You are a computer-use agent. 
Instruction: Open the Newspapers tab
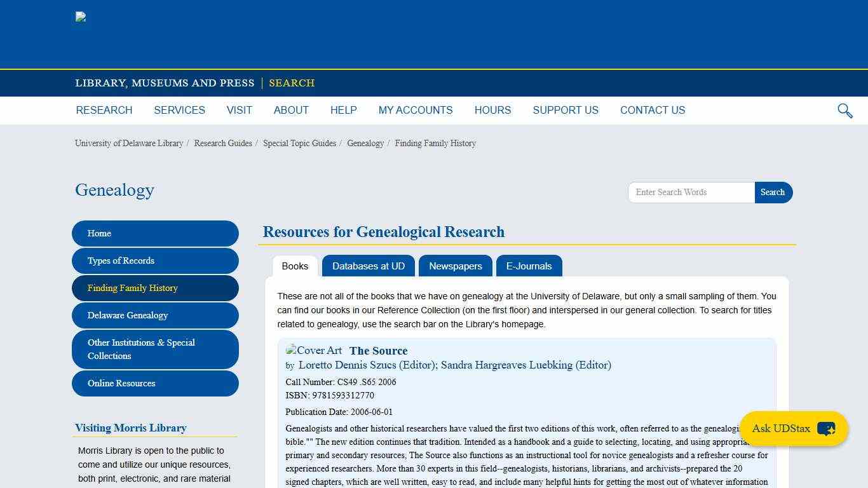tap(455, 266)
